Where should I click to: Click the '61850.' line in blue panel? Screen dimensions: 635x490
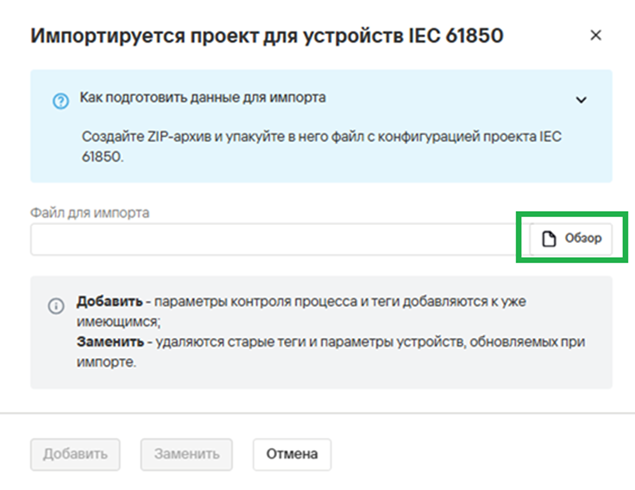(102, 157)
